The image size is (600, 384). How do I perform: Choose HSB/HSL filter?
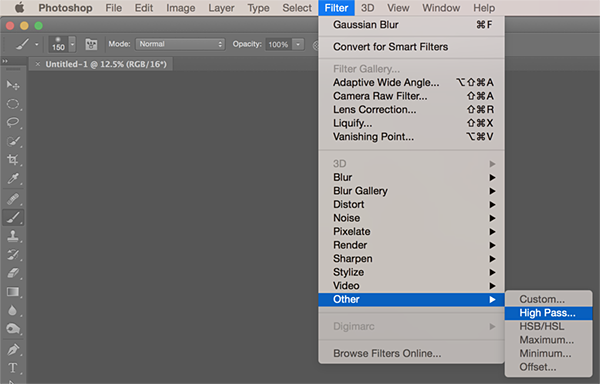[x=548, y=326]
